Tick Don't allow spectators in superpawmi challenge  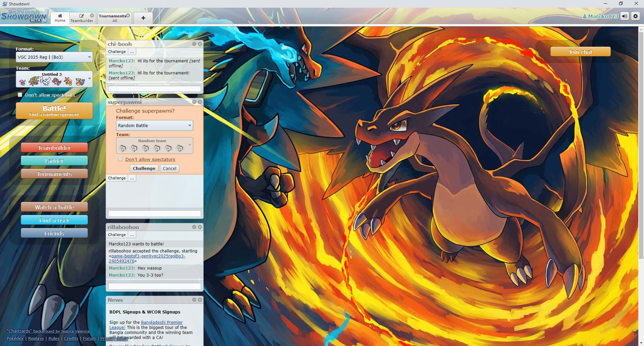click(x=120, y=159)
